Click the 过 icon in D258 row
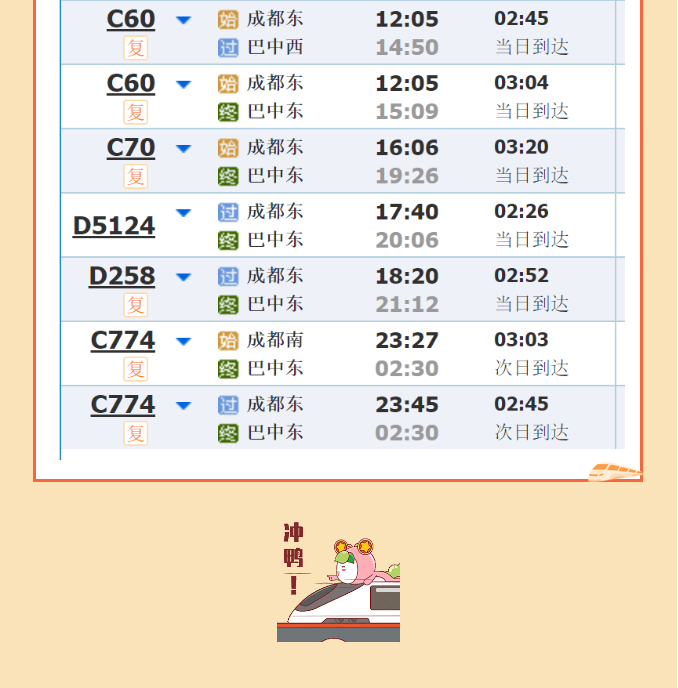 pyautogui.click(x=228, y=276)
